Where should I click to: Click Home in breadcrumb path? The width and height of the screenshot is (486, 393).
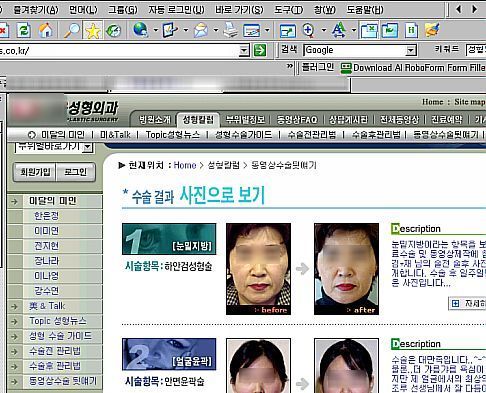[185, 165]
